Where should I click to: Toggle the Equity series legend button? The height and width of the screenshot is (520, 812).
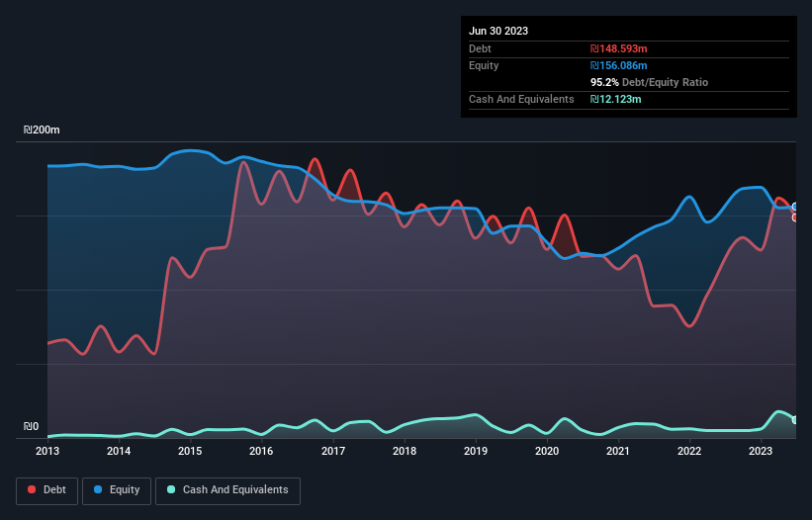(x=117, y=490)
